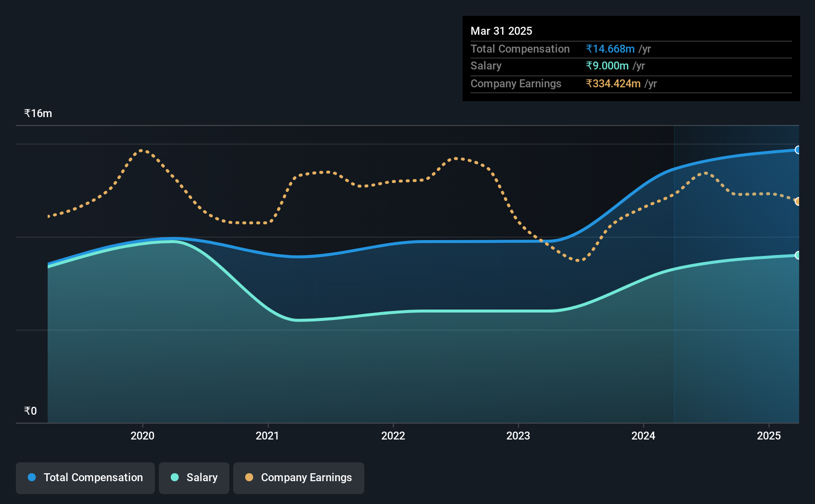Select the orange Company Earnings endpoint marker
This screenshot has width=815, height=504.
point(798,201)
